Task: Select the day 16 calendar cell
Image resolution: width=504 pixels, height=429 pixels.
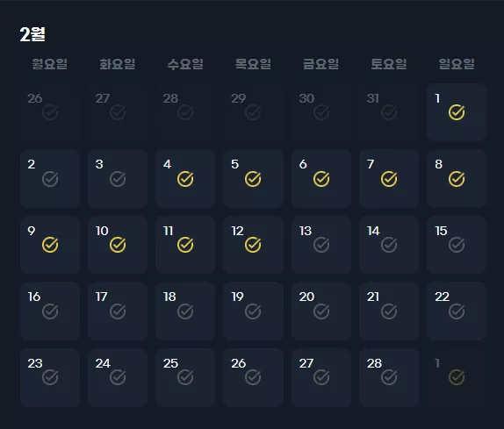Action: click(x=50, y=311)
